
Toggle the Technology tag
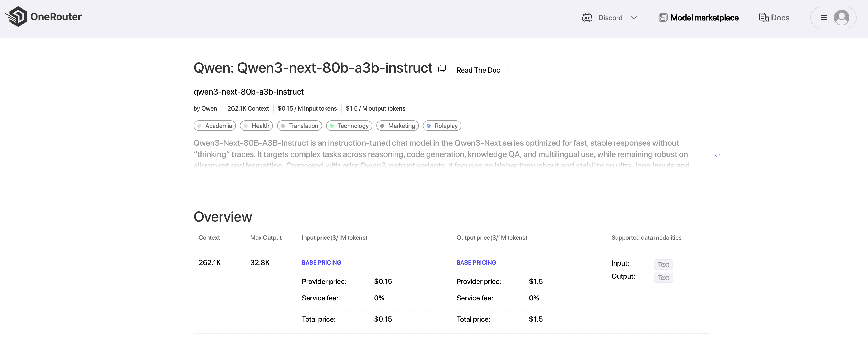point(349,126)
